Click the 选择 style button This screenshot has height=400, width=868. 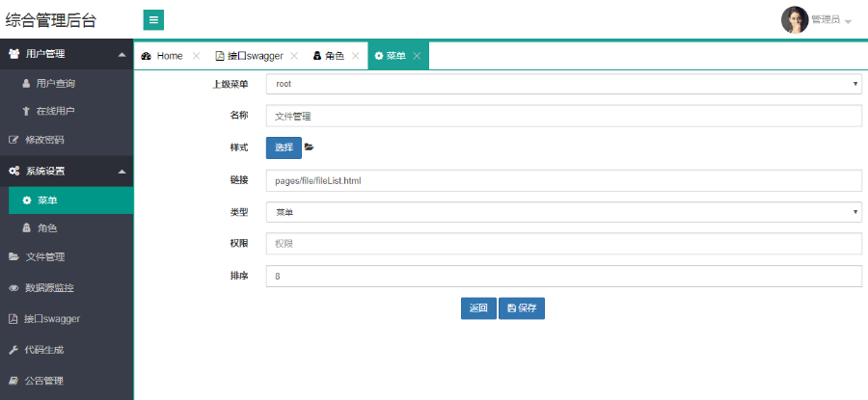coord(284,147)
